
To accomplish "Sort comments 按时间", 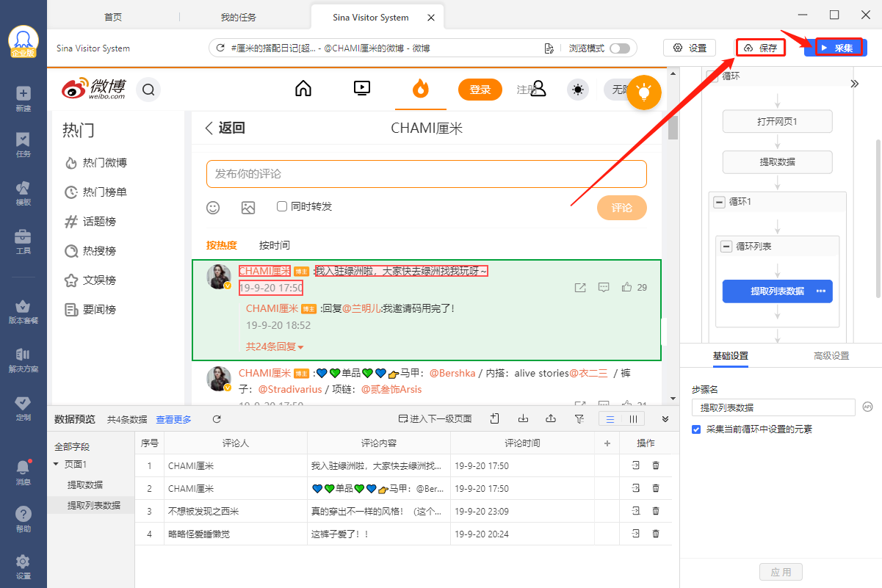I will click(x=275, y=245).
